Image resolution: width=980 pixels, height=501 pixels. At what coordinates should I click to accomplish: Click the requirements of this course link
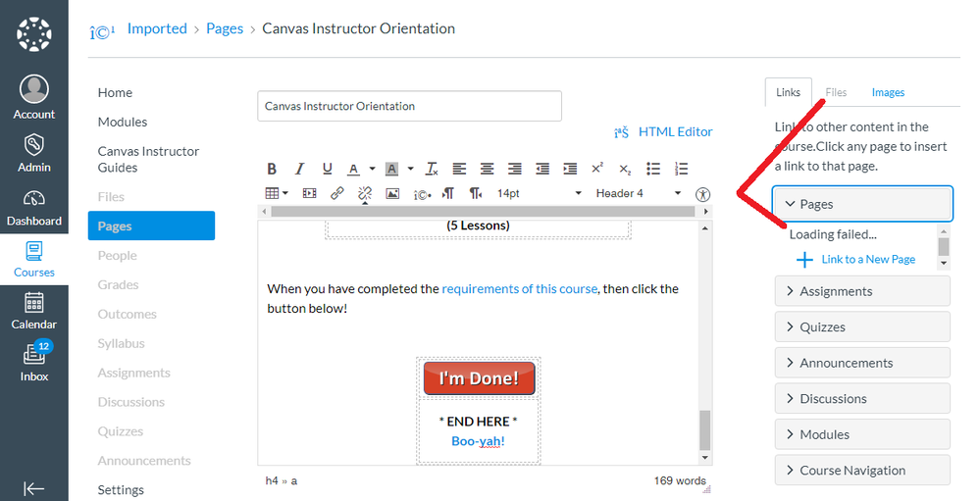519,289
